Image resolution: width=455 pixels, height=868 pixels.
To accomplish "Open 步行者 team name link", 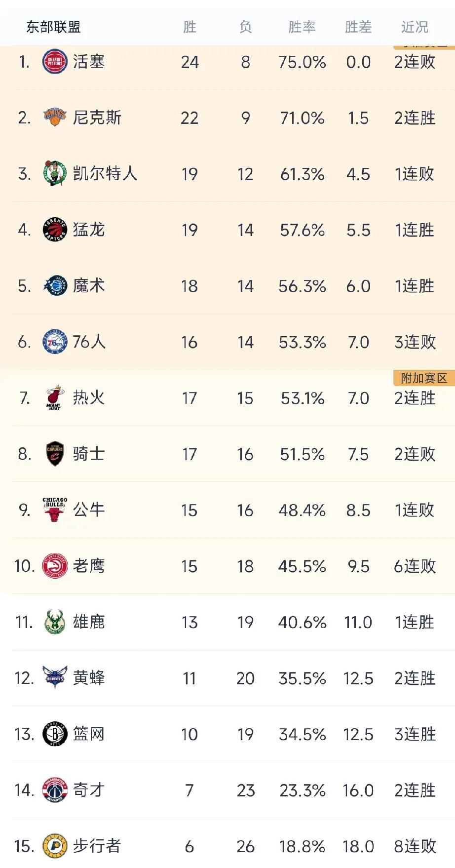I will point(97,846).
